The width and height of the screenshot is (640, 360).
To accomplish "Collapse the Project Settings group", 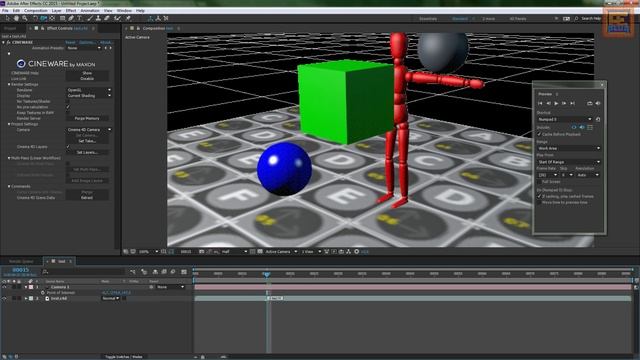I will pyautogui.click(x=9, y=124).
